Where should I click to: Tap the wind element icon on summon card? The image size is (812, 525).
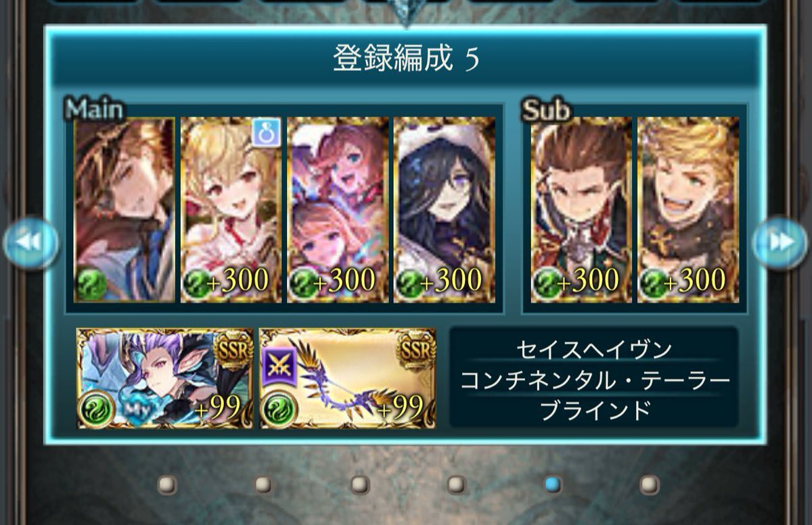coord(96,408)
